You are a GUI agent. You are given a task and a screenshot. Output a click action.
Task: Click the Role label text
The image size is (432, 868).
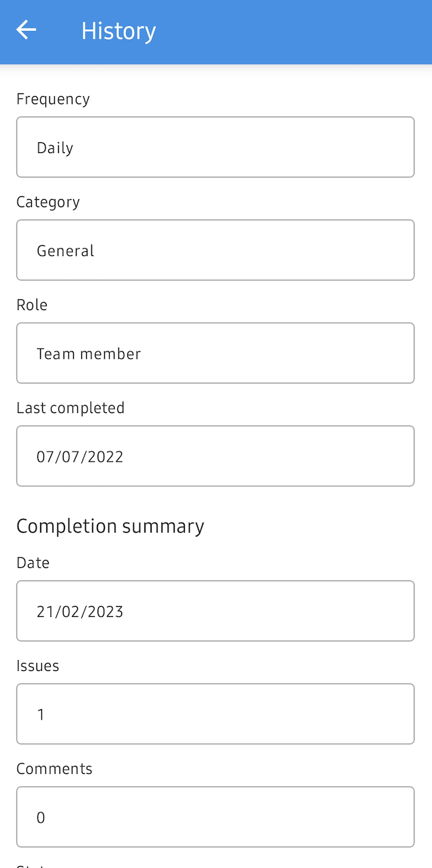32,305
